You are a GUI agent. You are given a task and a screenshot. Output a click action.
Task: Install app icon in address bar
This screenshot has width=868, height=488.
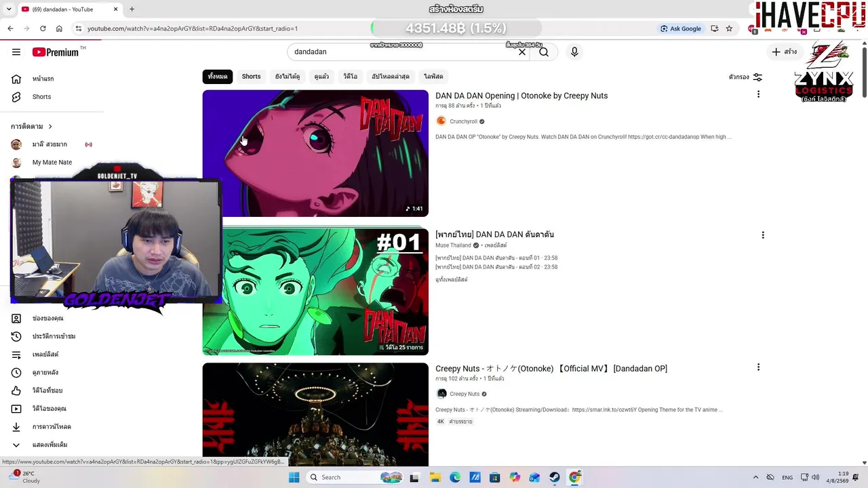714,28
